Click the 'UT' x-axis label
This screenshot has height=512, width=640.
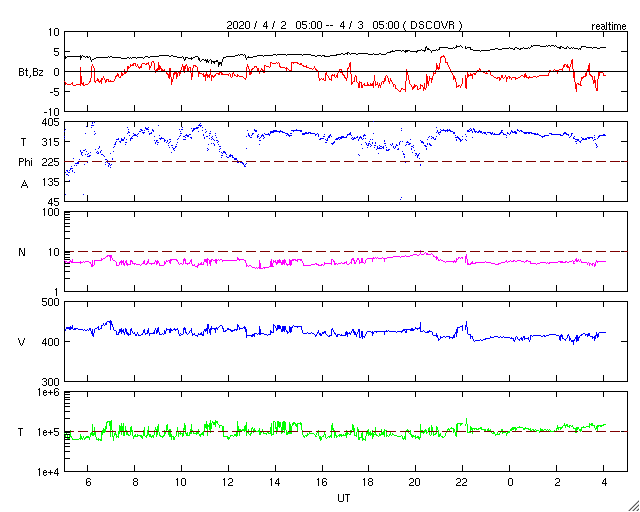(x=343, y=498)
